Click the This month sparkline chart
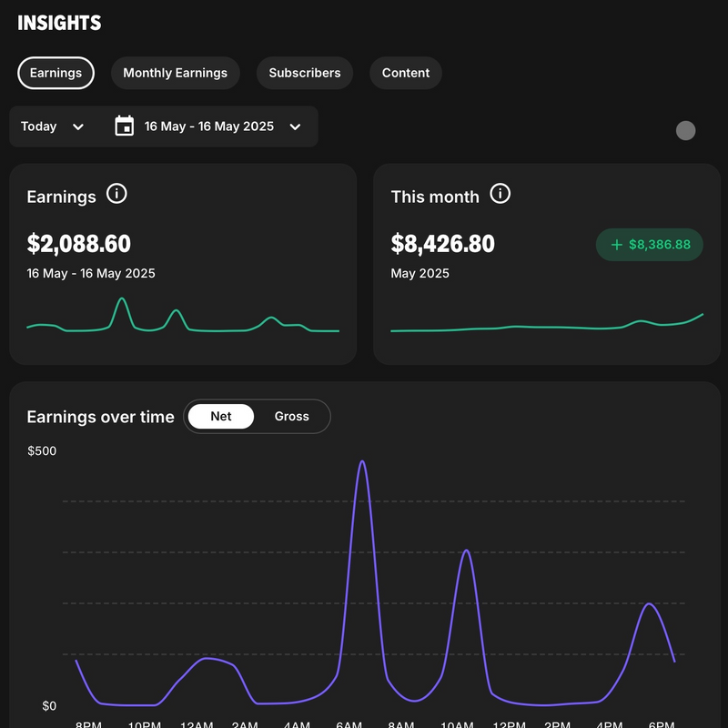This screenshot has height=728, width=728. coord(546,325)
